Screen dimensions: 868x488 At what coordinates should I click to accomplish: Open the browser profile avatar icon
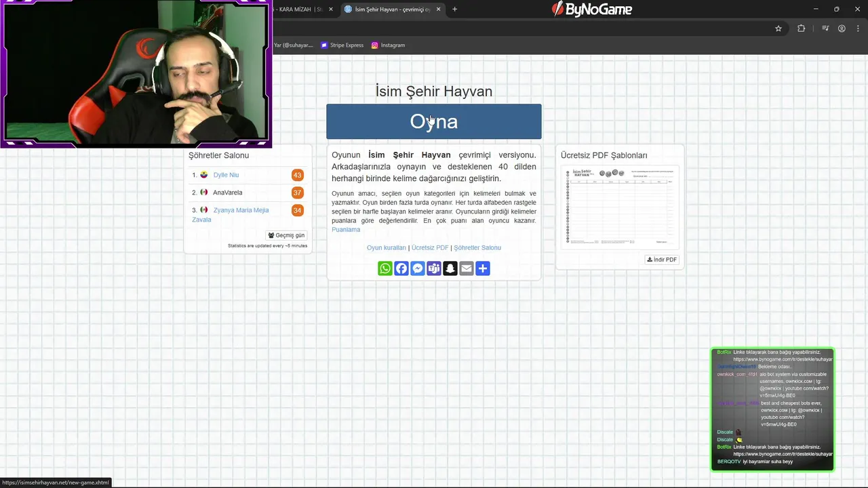842,28
